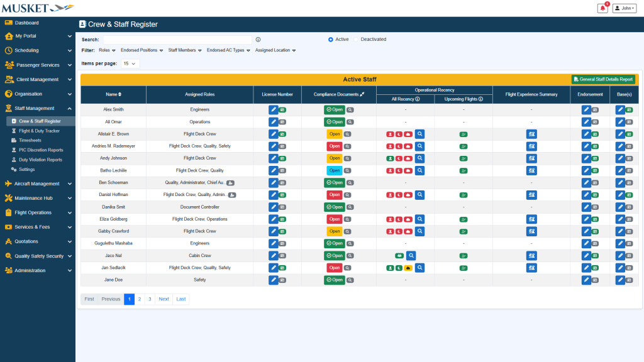Sort the table by Name
644x362 pixels.
(x=113, y=94)
